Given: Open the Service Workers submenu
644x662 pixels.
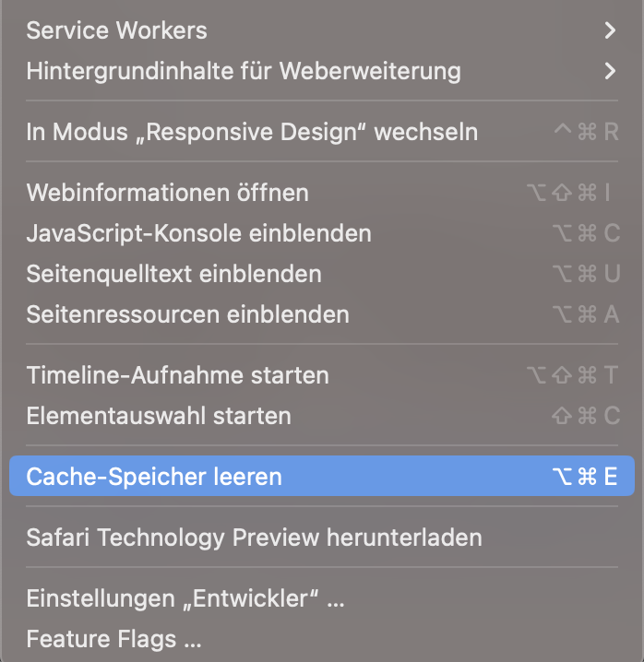Looking at the screenshot, I should (117, 30).
